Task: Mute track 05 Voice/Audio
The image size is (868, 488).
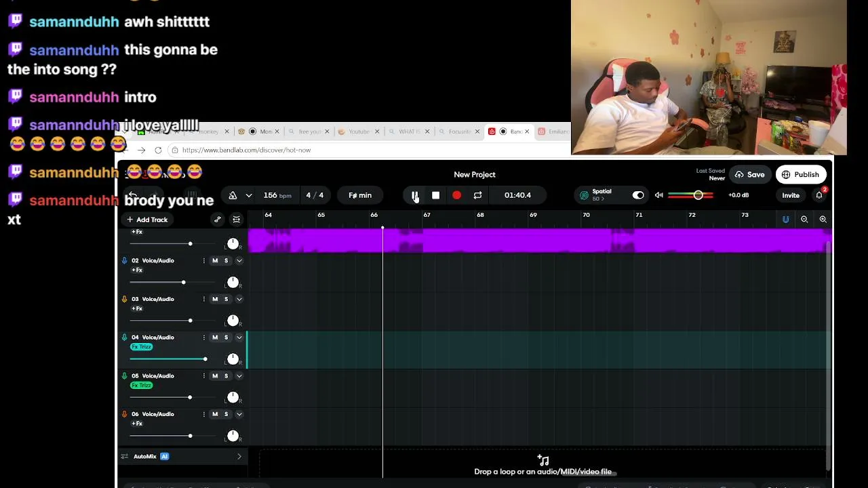Action: [215, 376]
